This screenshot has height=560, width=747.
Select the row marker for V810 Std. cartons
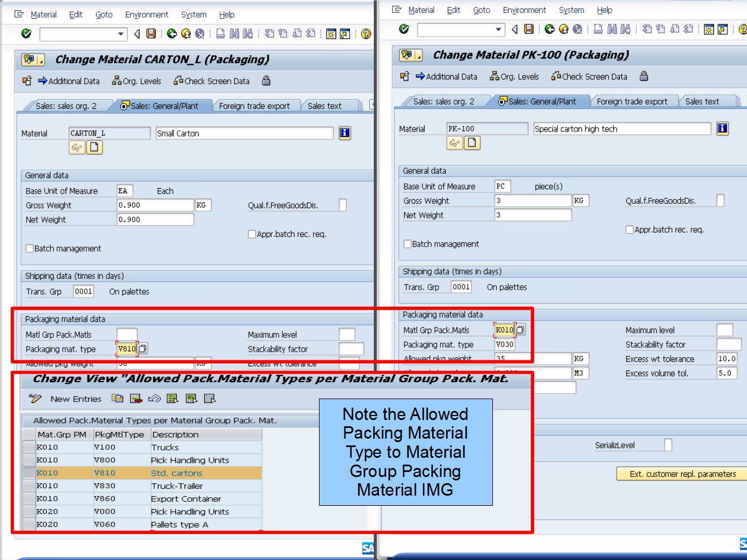pos(29,473)
